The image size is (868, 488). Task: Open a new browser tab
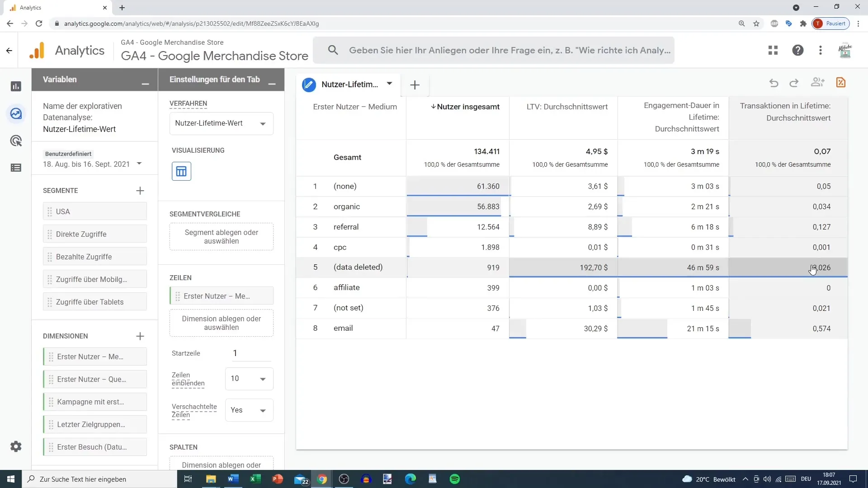click(x=122, y=8)
